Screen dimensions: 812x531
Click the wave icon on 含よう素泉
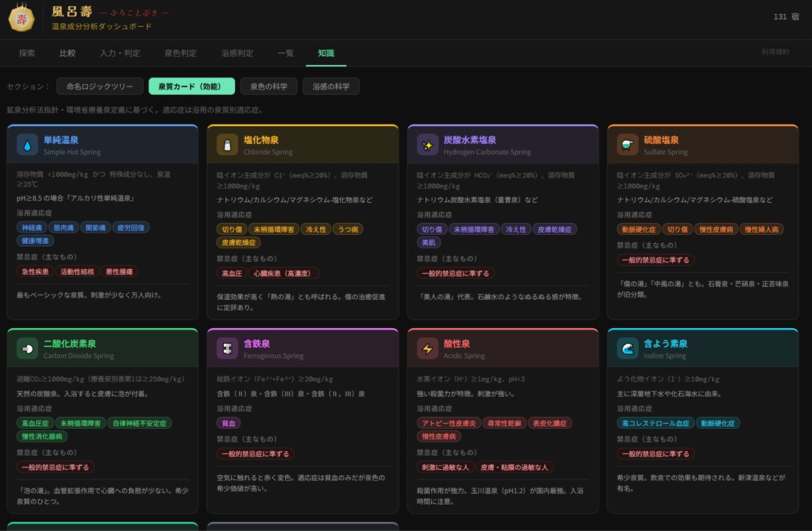[x=627, y=349]
